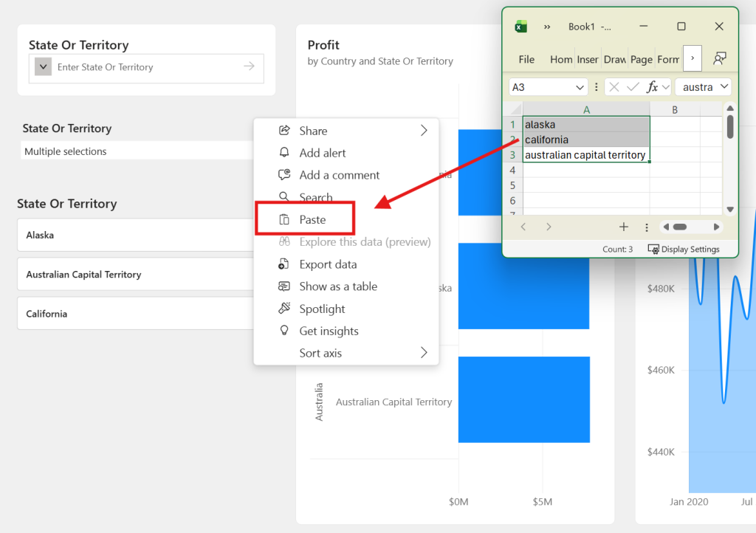Click the sheet scrollbar right arrow
756x533 pixels.
[717, 227]
